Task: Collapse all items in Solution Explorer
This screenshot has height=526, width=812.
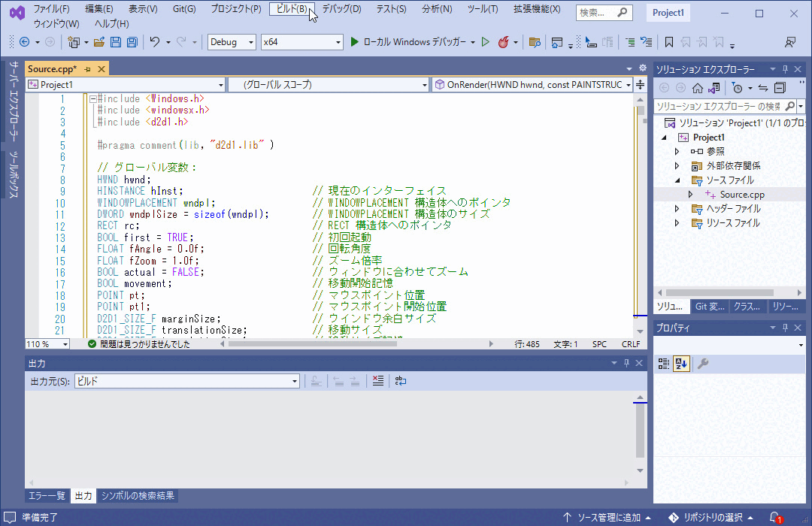Action: point(780,88)
